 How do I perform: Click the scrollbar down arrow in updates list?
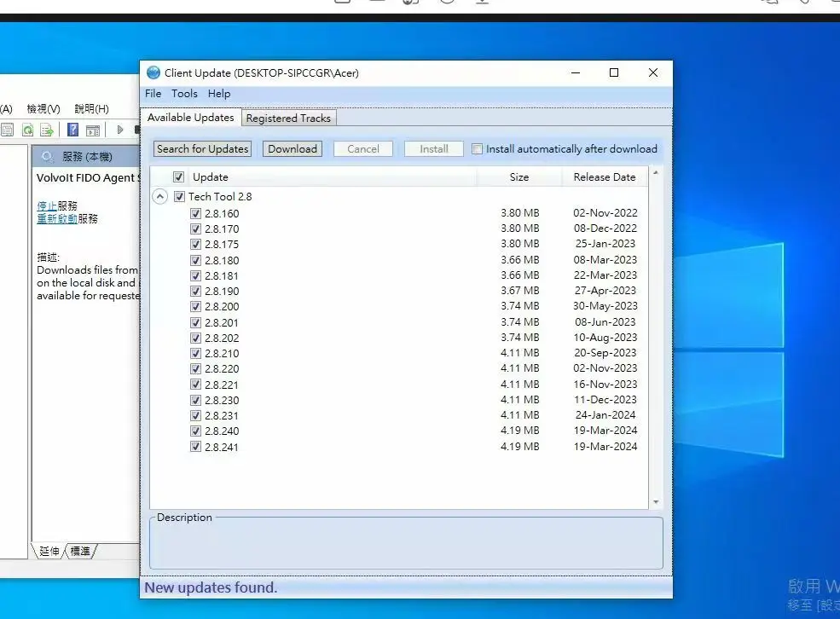(x=656, y=502)
